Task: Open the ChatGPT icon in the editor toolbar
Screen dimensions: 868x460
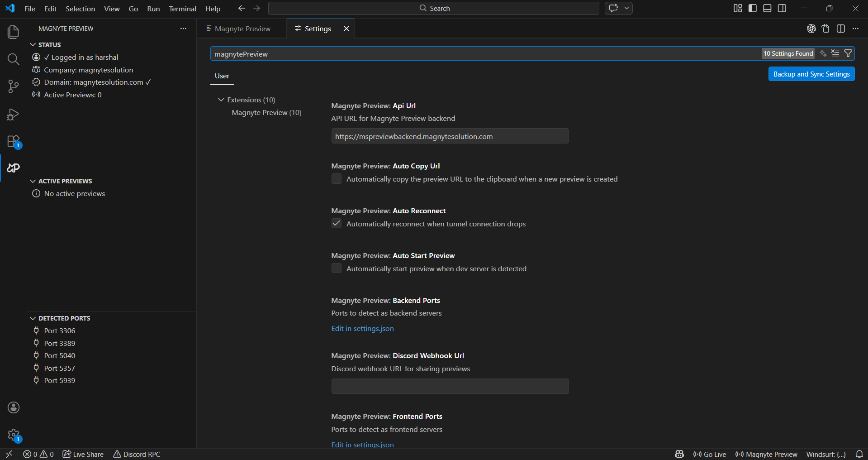Action: coord(811,28)
